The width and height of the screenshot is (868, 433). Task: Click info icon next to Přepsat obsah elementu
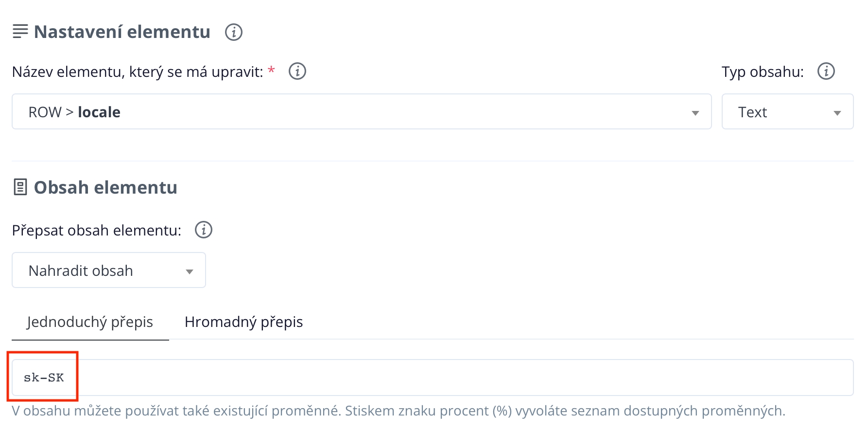pyautogui.click(x=204, y=230)
